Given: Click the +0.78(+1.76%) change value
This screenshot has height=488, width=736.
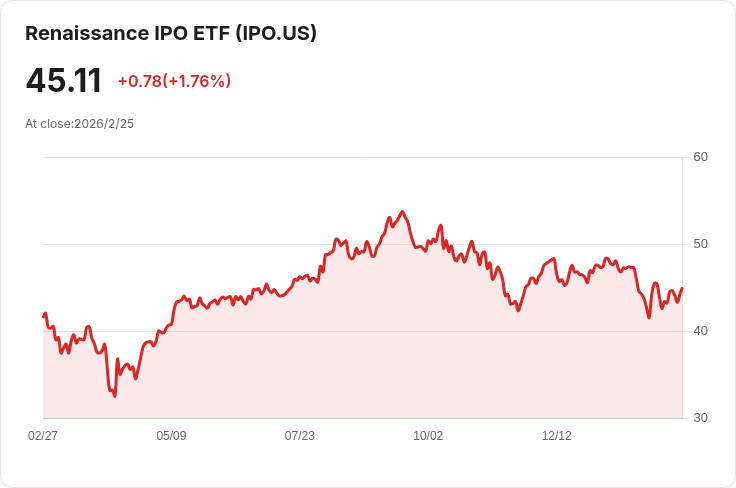Looking at the screenshot, I should tap(174, 81).
